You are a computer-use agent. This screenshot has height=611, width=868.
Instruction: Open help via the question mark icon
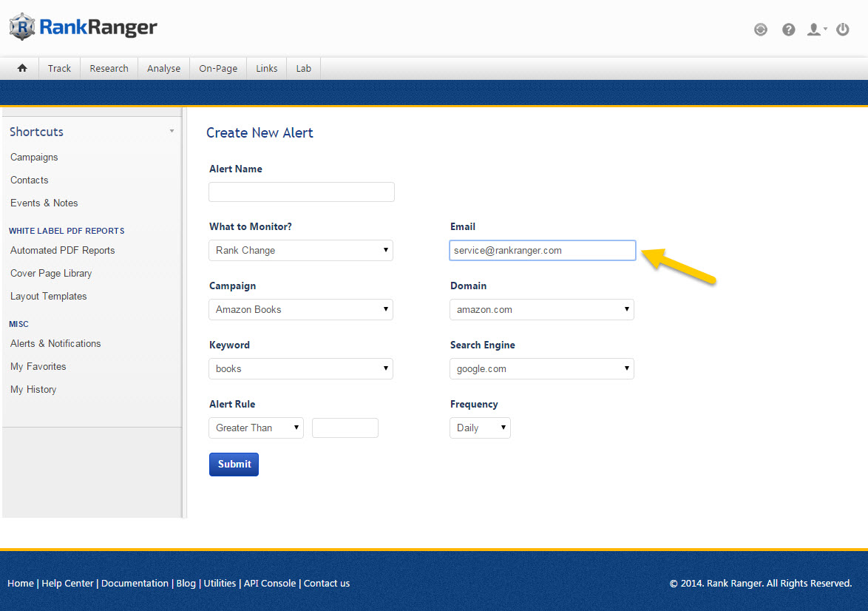tap(789, 30)
